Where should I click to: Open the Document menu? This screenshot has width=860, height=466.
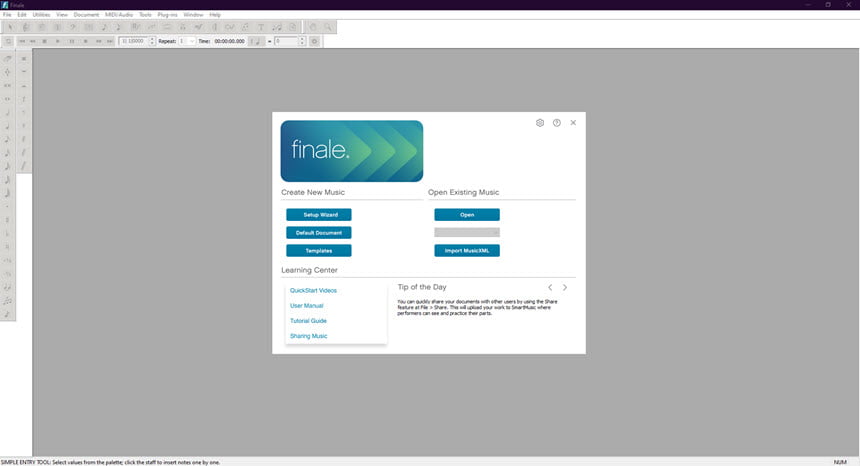coord(86,15)
